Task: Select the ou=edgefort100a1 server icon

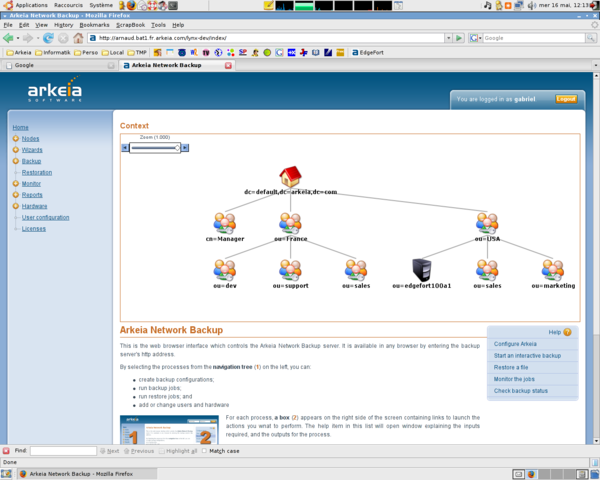Action: [x=422, y=270]
